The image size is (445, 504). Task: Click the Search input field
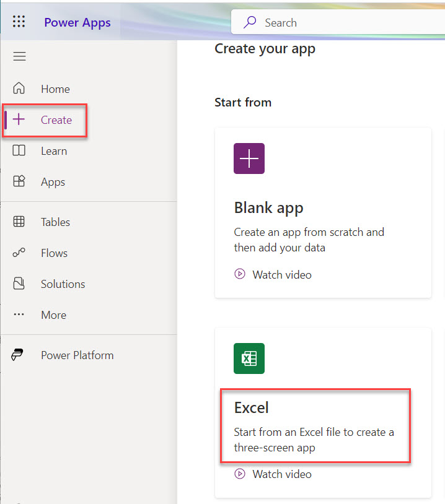coord(338,22)
